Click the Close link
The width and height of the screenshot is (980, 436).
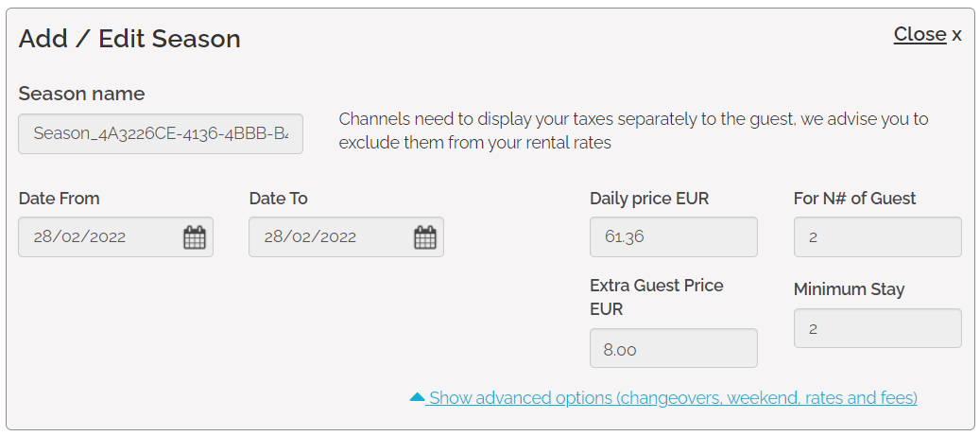(920, 34)
